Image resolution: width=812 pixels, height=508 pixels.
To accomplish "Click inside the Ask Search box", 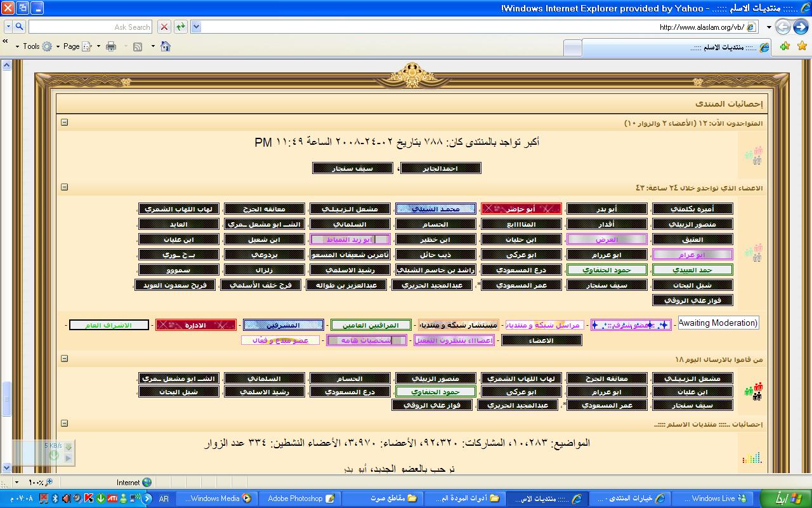I will point(89,27).
